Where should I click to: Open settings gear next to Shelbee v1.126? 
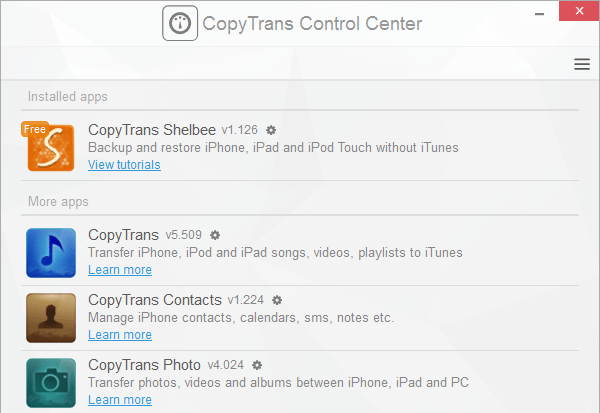(271, 130)
